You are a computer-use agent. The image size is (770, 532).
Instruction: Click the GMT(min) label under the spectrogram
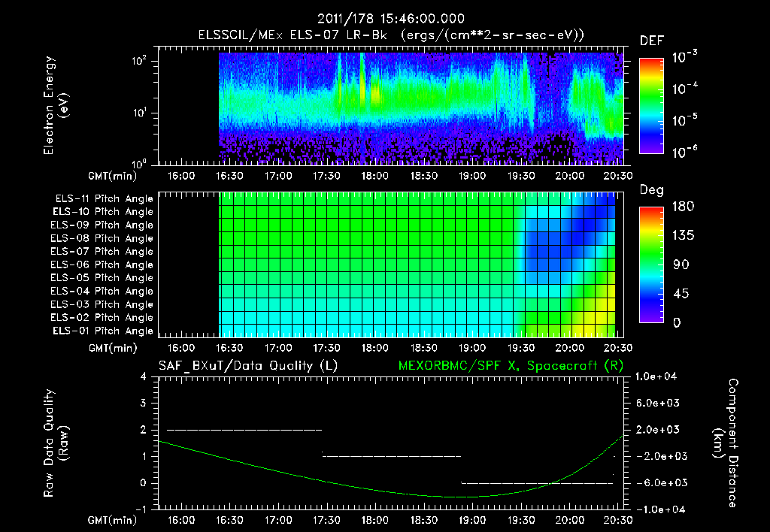click(113, 176)
